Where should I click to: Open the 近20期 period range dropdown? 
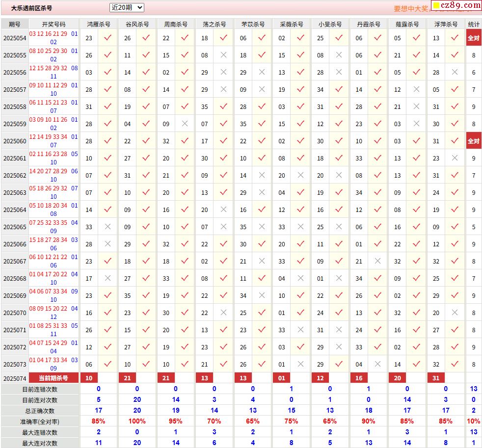coord(127,8)
